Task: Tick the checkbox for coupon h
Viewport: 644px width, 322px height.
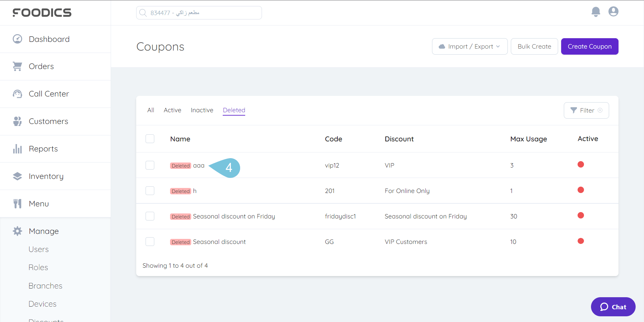Action: pos(150,191)
